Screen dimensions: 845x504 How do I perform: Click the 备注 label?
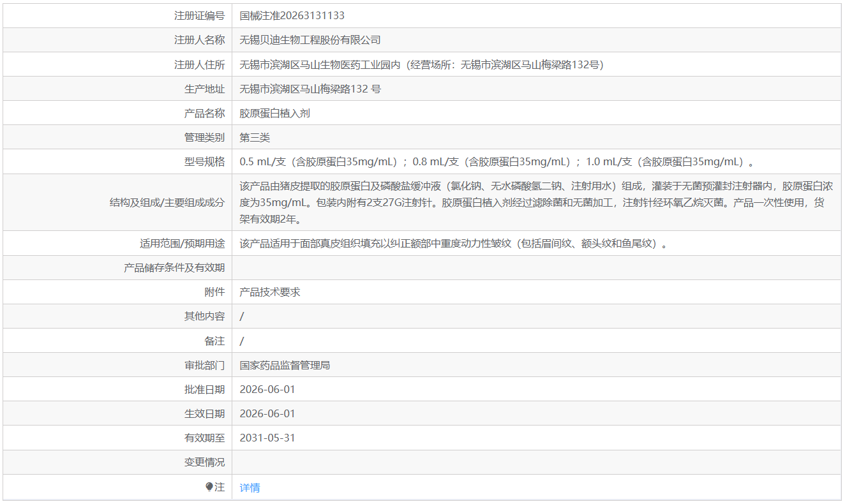click(214, 341)
